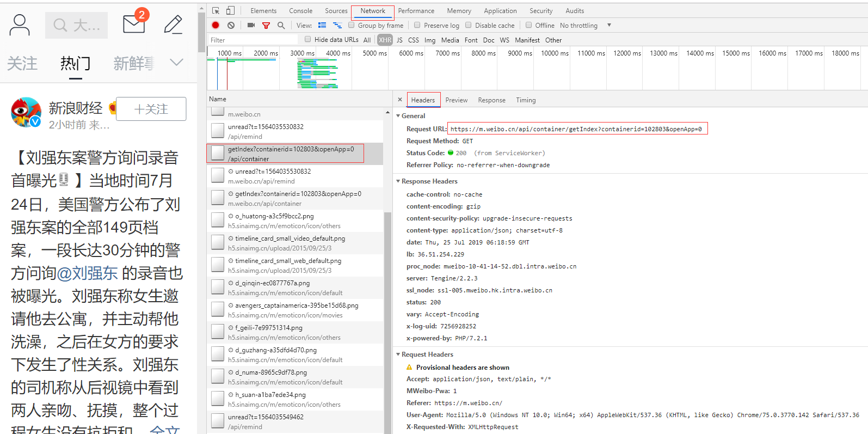Open Weibo mail inbox with notification badge

pyautogui.click(x=134, y=24)
